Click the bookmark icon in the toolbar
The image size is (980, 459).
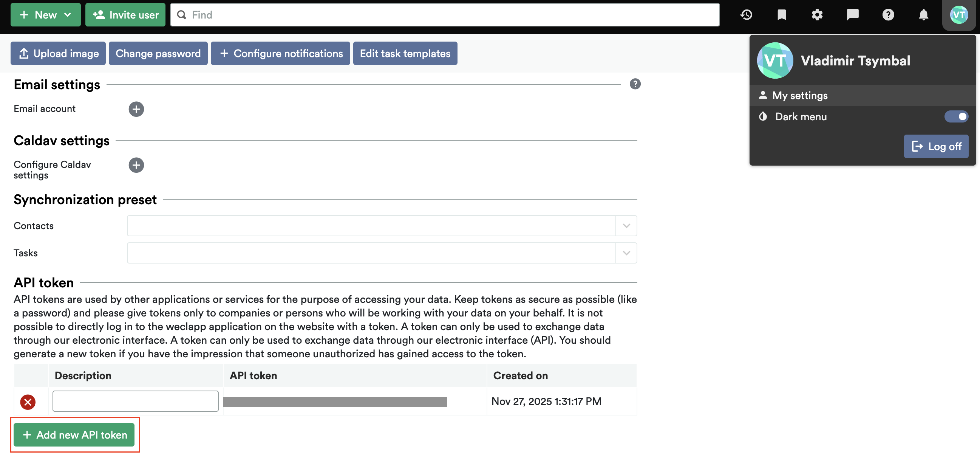click(781, 15)
